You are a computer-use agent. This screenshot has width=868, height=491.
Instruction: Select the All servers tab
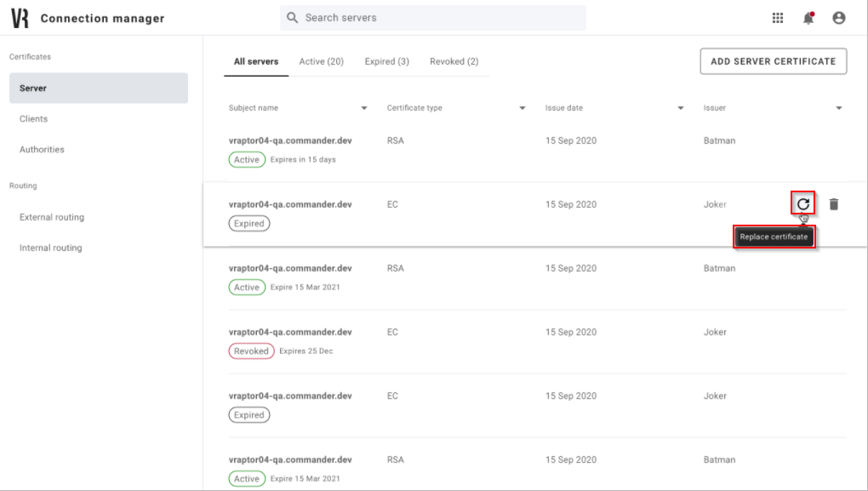255,60
